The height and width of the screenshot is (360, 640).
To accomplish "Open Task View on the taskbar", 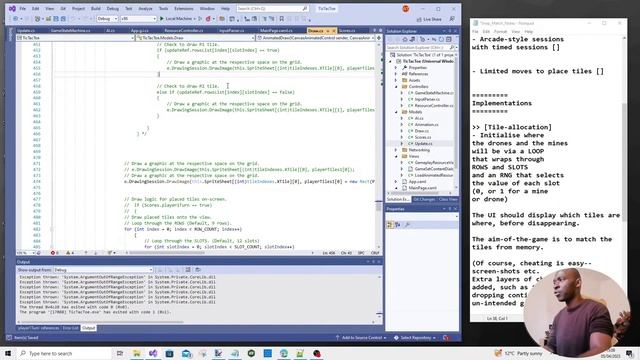I will (120, 353).
